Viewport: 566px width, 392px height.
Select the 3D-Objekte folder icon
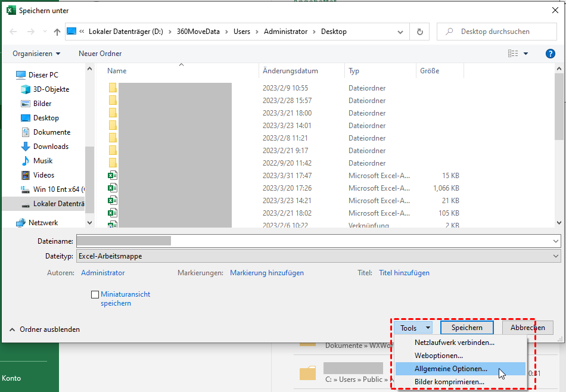click(26, 89)
